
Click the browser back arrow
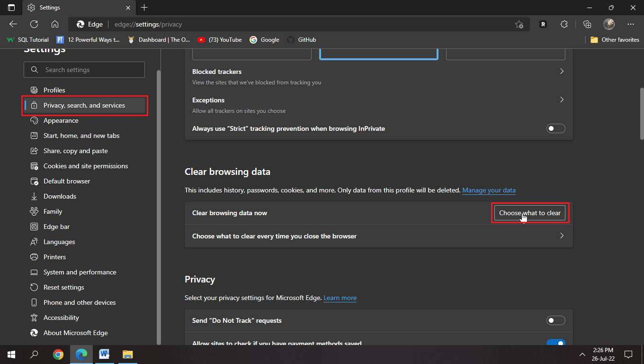coord(13,24)
